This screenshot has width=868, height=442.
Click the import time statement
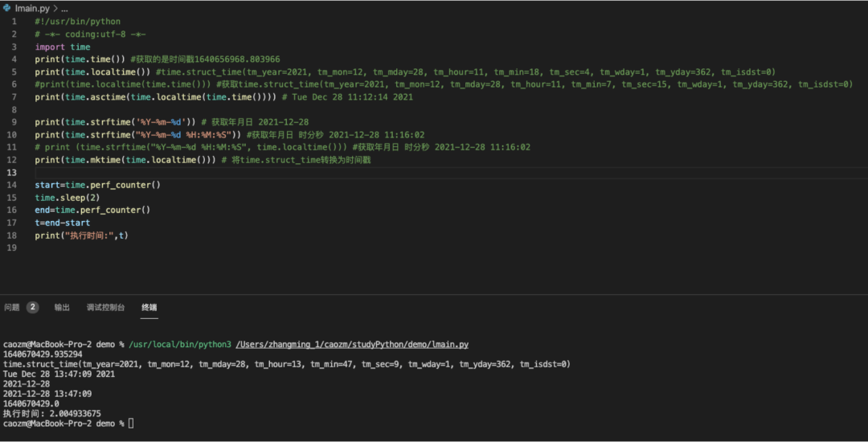[63, 47]
